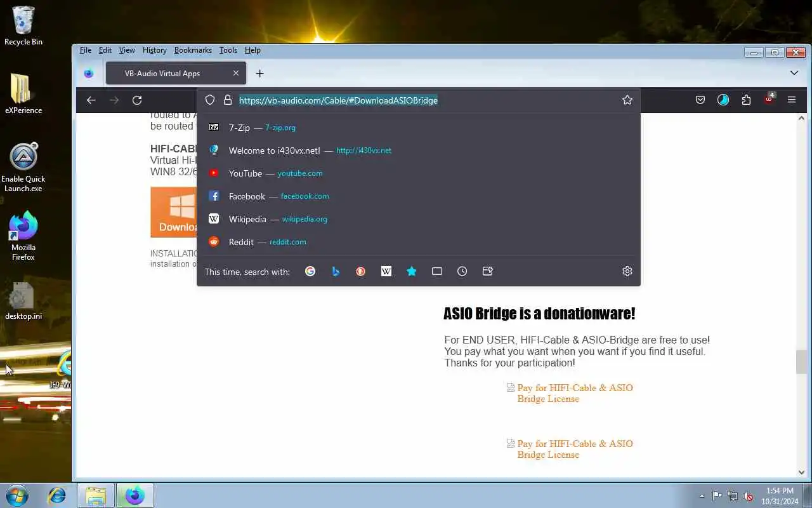Click the site security padlock icon
This screenshot has height=508, width=812.
(x=228, y=100)
